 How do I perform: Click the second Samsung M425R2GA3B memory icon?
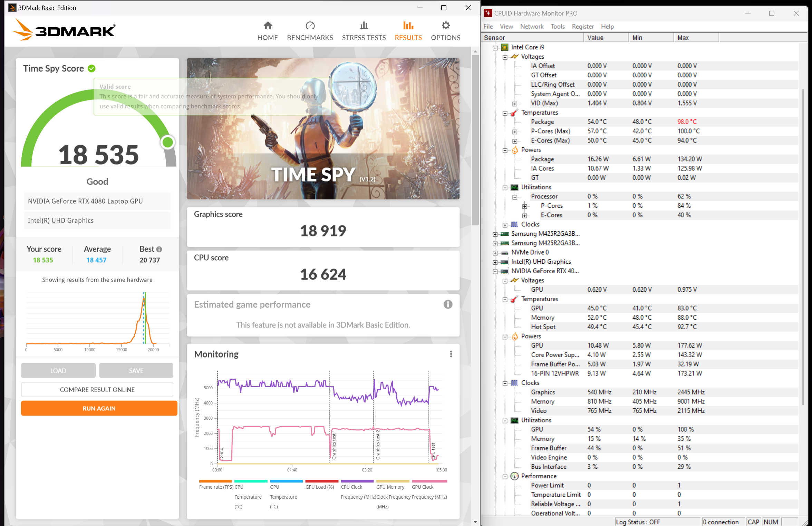[504, 243]
